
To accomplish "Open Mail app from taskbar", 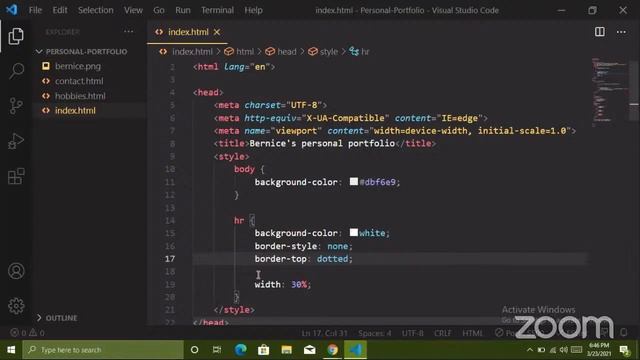I will coord(309,350).
